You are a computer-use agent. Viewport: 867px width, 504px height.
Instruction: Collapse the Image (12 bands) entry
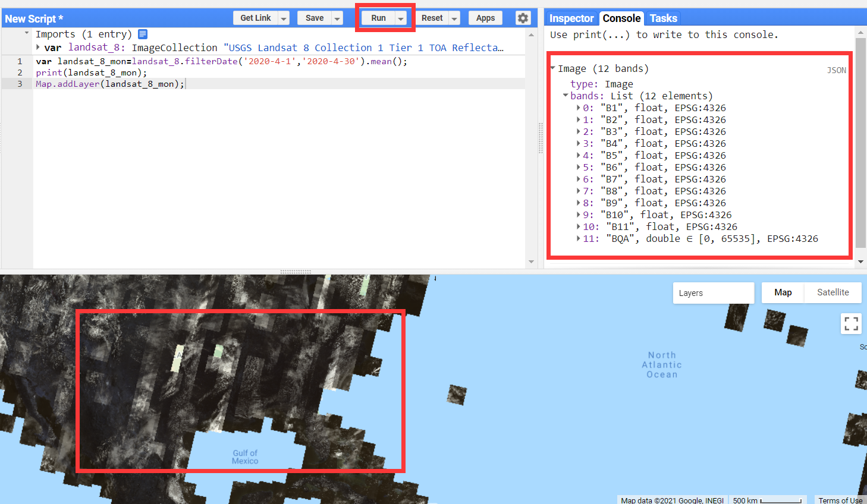tap(553, 68)
